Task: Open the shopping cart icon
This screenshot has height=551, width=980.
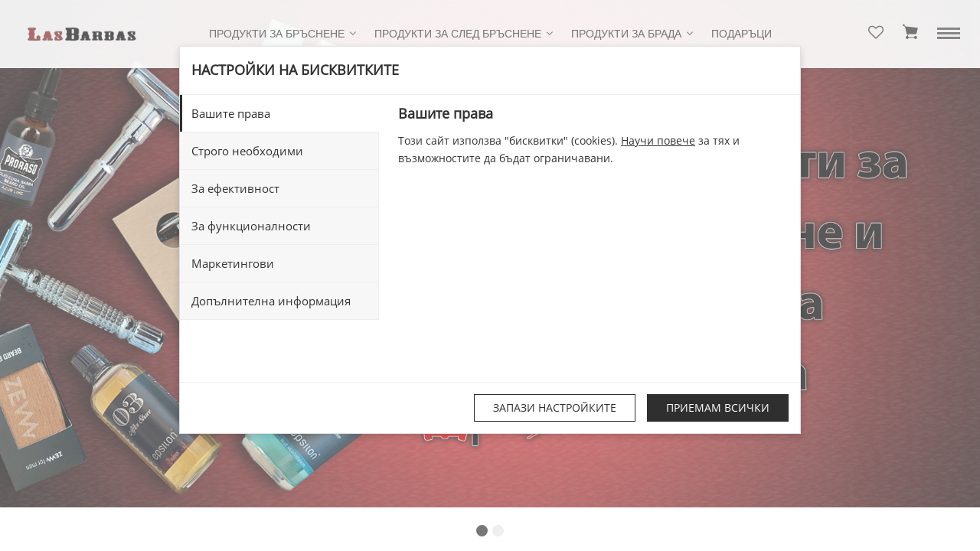Action: pos(910,32)
